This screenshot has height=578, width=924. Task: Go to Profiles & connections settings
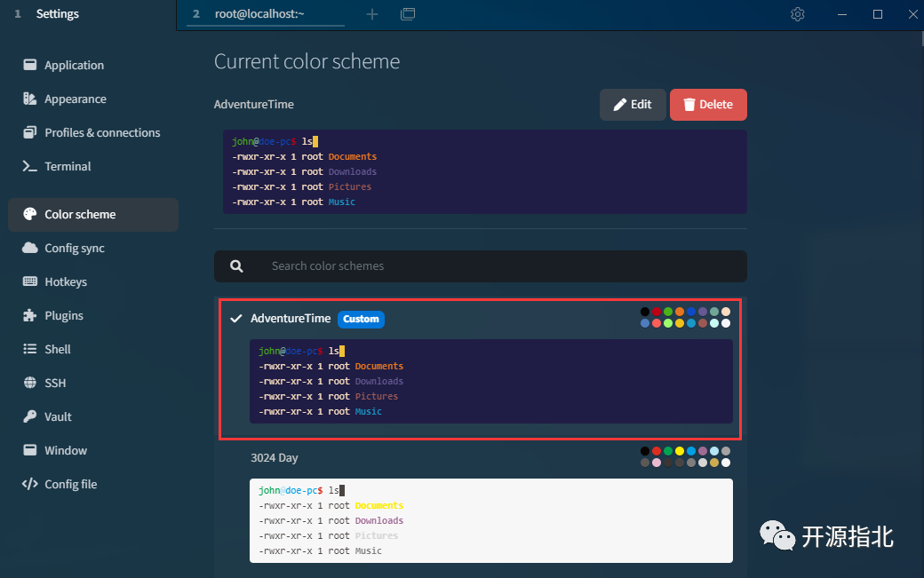coord(101,132)
